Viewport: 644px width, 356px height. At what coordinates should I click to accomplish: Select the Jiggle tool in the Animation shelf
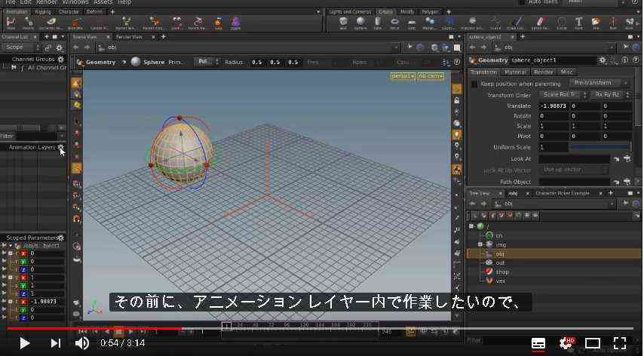pyautogui.click(x=235, y=23)
